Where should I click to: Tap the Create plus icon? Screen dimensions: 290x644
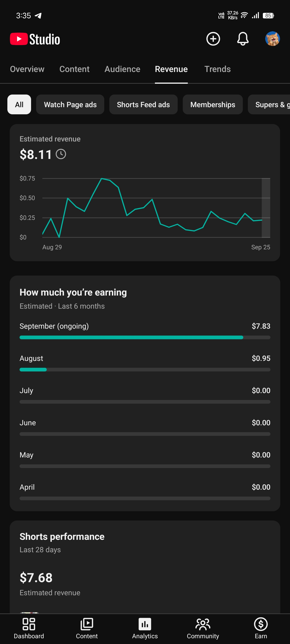point(213,39)
